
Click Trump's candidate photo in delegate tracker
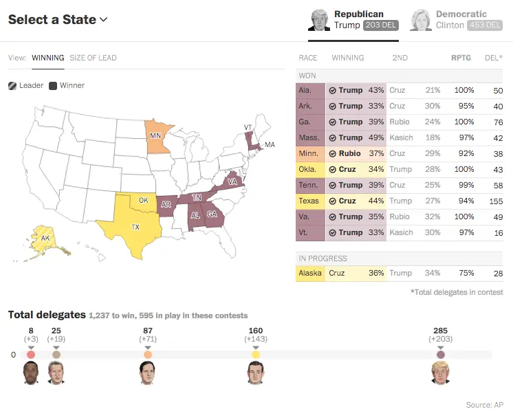click(x=440, y=373)
